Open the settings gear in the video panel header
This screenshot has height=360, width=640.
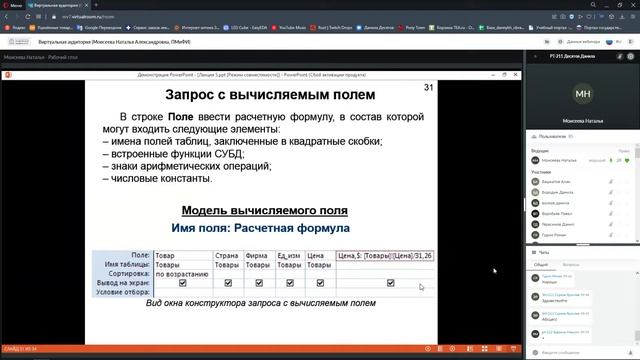[x=631, y=56]
